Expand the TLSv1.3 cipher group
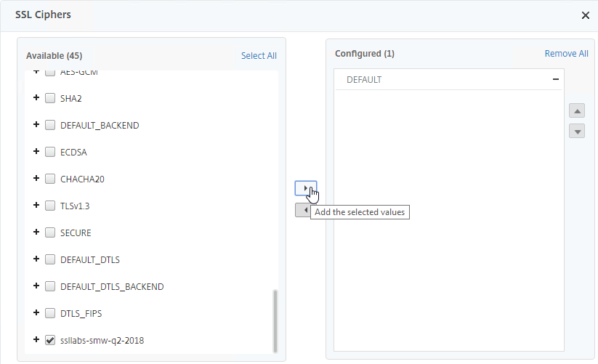 (x=36, y=205)
